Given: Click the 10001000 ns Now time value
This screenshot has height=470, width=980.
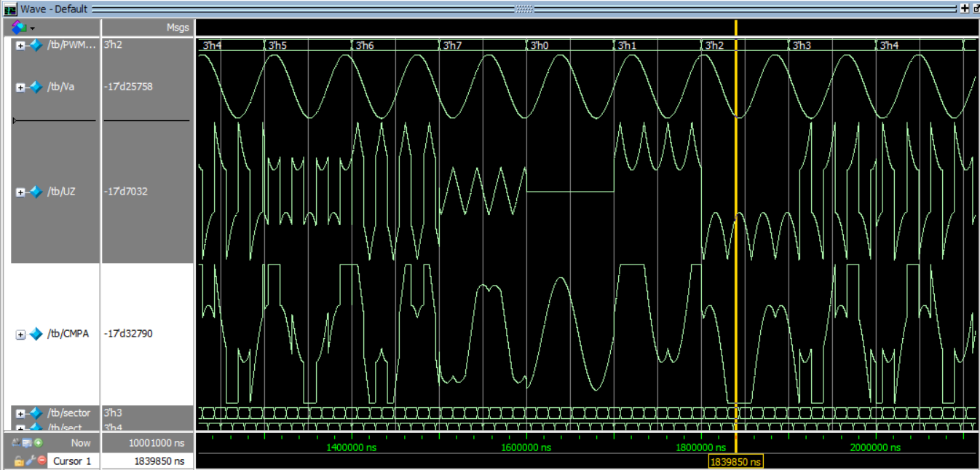Looking at the screenshot, I should [157, 442].
